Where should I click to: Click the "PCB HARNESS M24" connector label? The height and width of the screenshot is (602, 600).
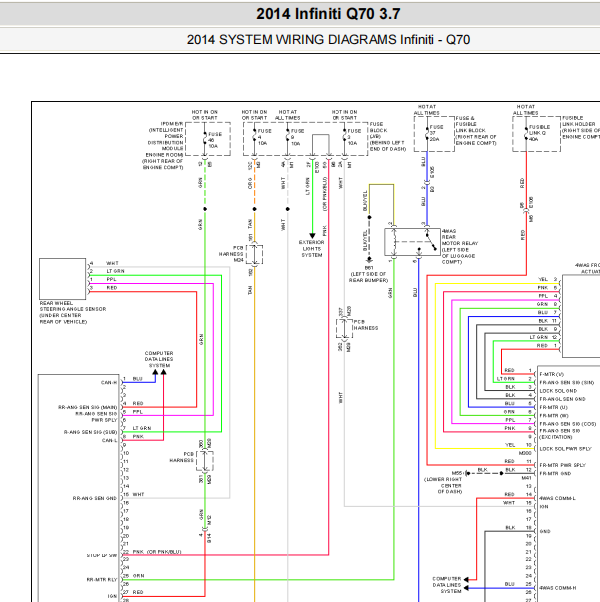[231, 254]
